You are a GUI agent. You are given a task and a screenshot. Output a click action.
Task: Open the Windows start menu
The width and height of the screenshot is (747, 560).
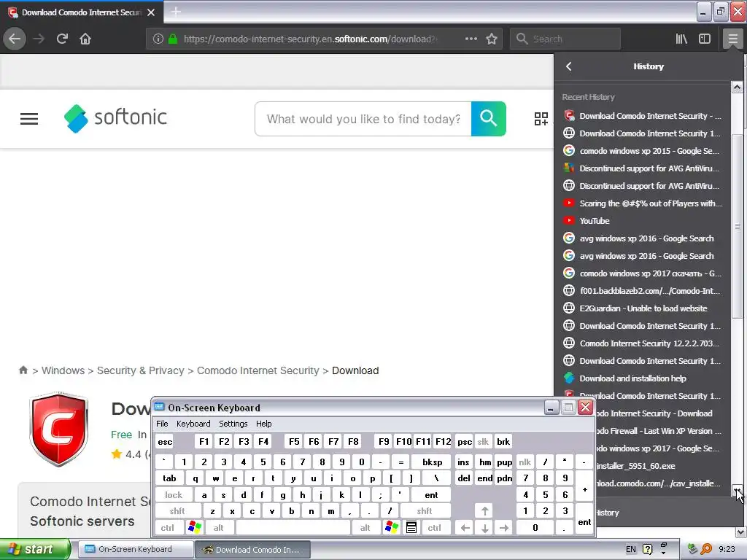[34, 550]
